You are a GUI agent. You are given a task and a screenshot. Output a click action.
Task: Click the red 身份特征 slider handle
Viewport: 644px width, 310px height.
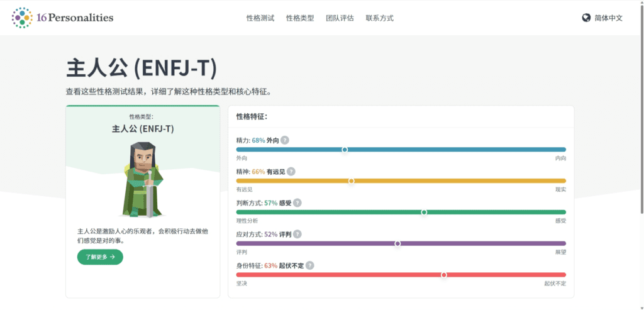[443, 275]
